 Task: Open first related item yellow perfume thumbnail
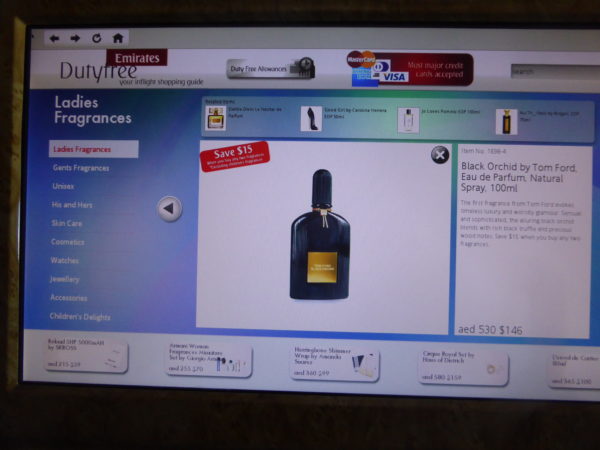[x=215, y=118]
